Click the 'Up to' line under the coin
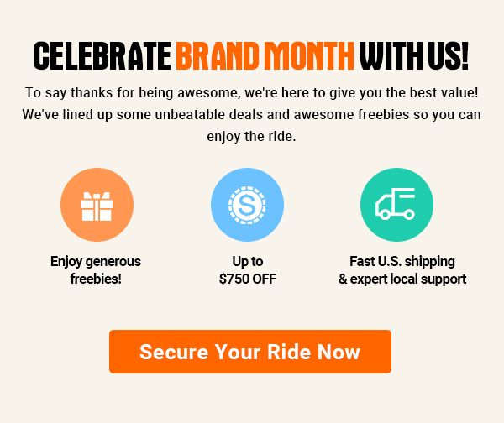Viewport: 504px width, 423px height. (248, 262)
